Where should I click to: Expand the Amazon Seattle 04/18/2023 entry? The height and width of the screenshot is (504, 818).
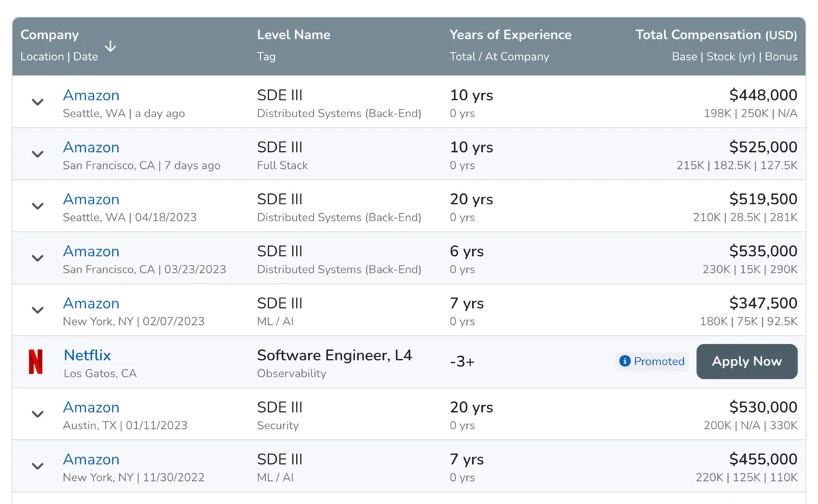tap(37, 206)
